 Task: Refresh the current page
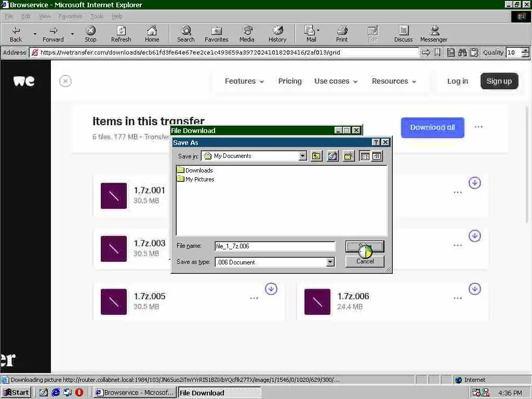[x=121, y=34]
